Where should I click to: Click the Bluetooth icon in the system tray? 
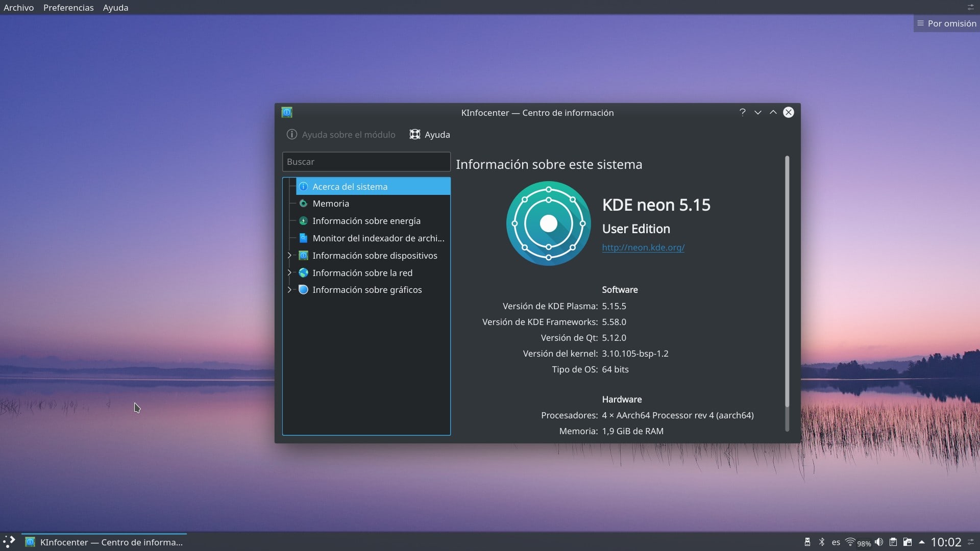[x=822, y=542]
